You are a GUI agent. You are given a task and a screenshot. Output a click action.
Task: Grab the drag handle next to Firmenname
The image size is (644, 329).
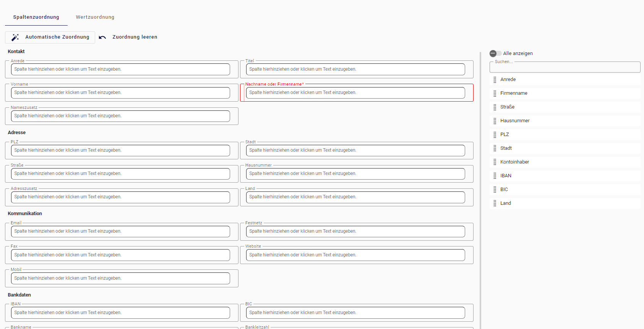coord(495,93)
